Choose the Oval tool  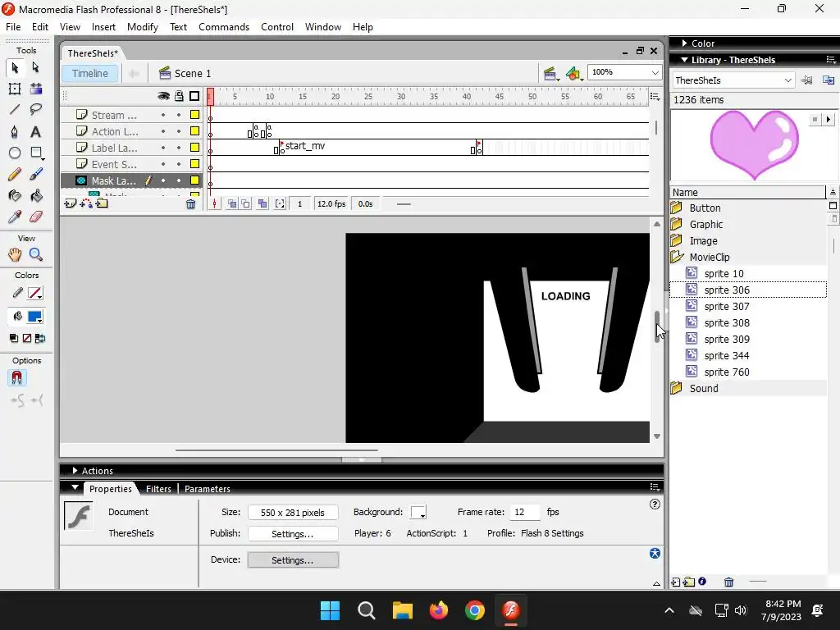pyautogui.click(x=15, y=153)
